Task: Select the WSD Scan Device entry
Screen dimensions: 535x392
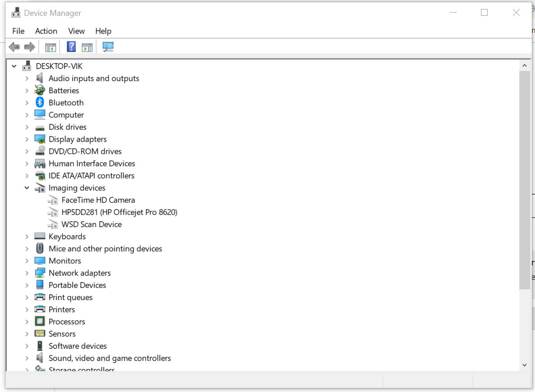Action: pos(91,224)
